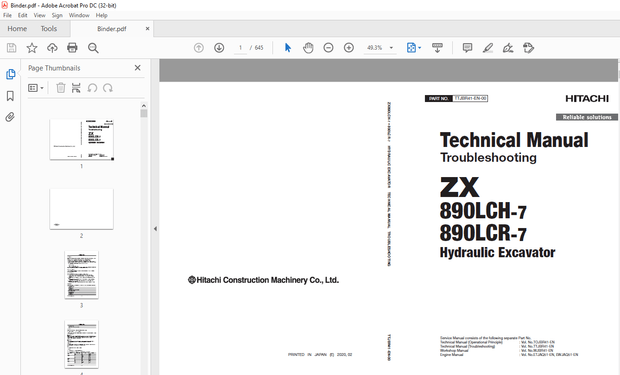The height and width of the screenshot is (375, 620).
Task: Open the zoom level dropdown 49.3%
Action: click(x=380, y=48)
